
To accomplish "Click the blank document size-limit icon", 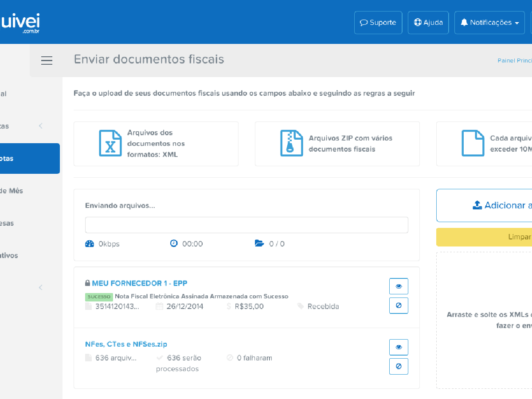I will point(473,143).
